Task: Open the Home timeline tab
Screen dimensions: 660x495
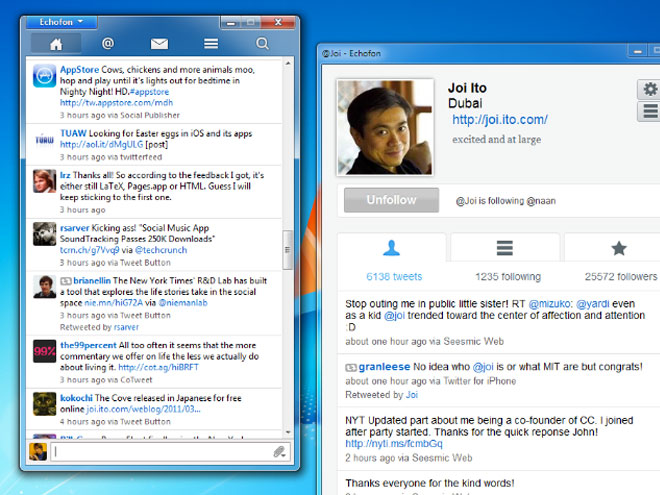Action: [56, 44]
